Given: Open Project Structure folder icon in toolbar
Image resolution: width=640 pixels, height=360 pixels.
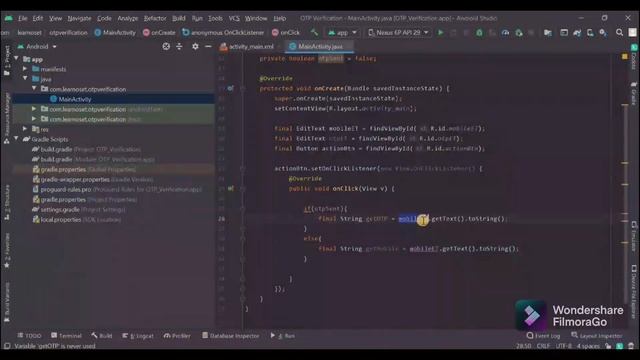Looking at the screenshot, I should (548, 32).
